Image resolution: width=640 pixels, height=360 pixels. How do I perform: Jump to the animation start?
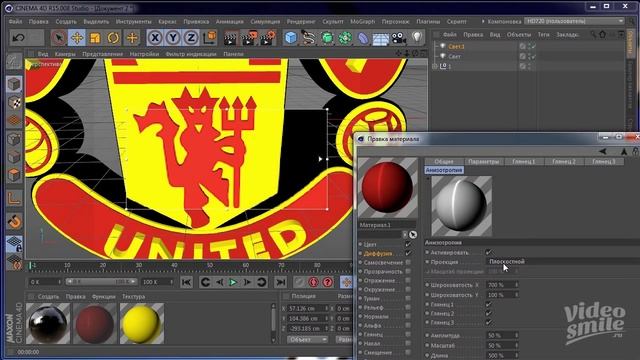[187, 282]
